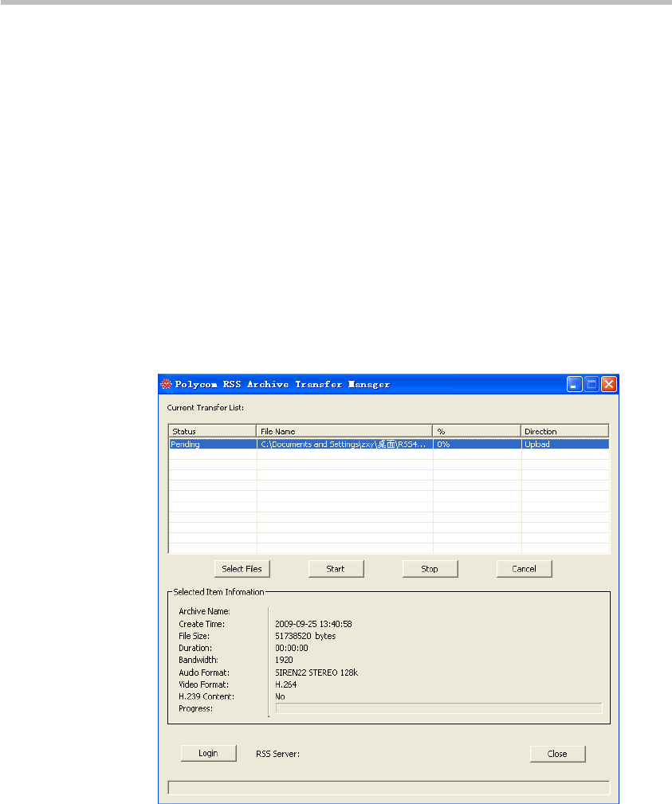Cancel the selected transfer
This screenshot has height=804, width=672.
point(525,569)
